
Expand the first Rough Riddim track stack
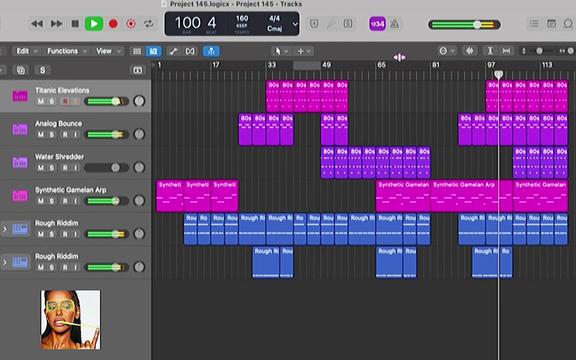click(x=5, y=229)
